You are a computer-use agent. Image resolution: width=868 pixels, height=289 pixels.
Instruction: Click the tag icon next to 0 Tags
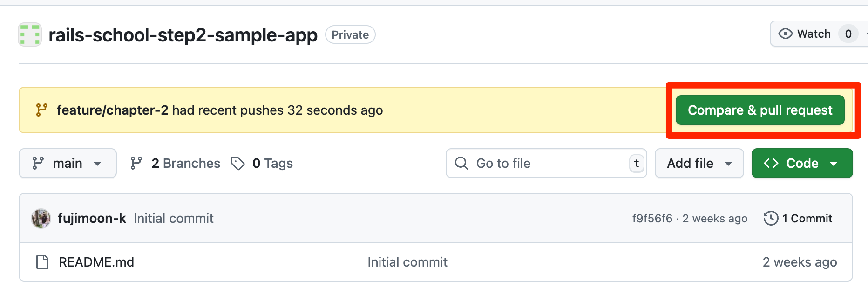[x=238, y=163]
